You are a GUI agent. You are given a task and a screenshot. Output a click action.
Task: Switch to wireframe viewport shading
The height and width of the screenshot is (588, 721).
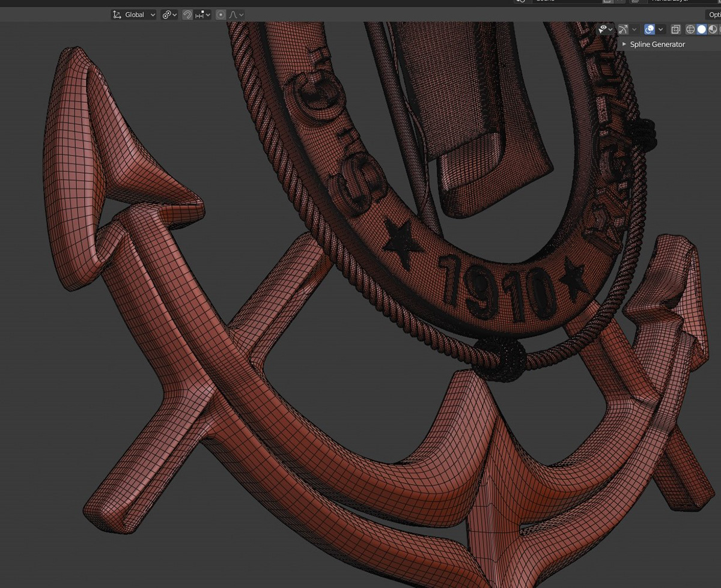click(x=690, y=29)
